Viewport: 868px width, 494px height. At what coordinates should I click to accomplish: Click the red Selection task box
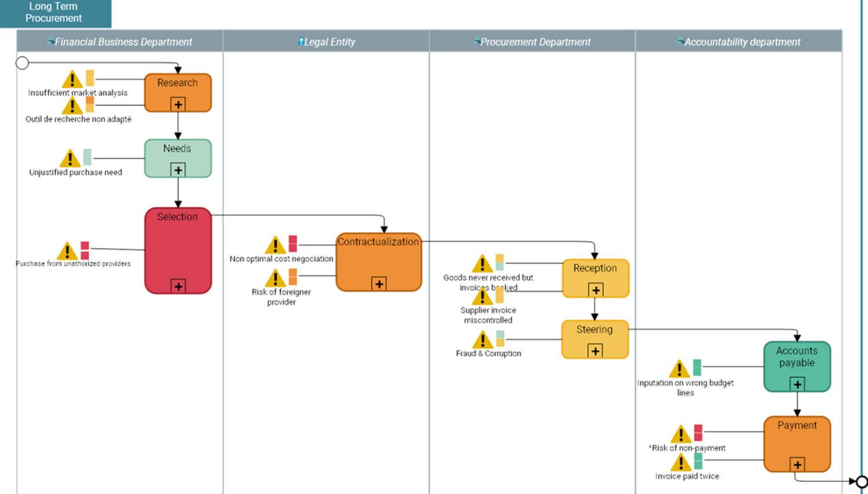pyautogui.click(x=178, y=250)
